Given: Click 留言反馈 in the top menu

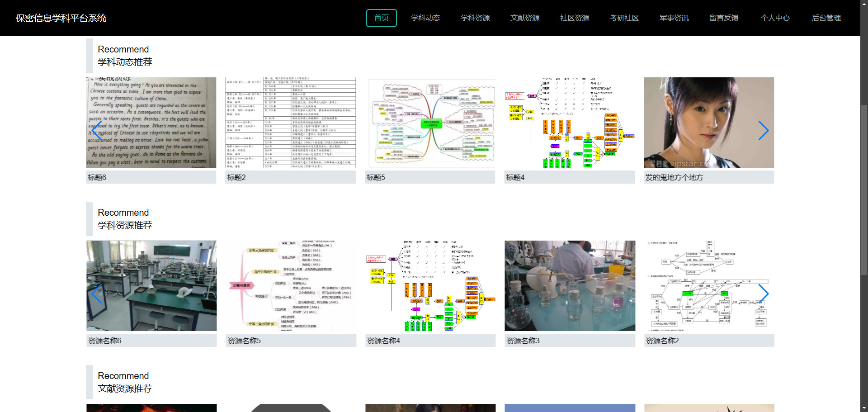Looking at the screenshot, I should pyautogui.click(x=724, y=18).
